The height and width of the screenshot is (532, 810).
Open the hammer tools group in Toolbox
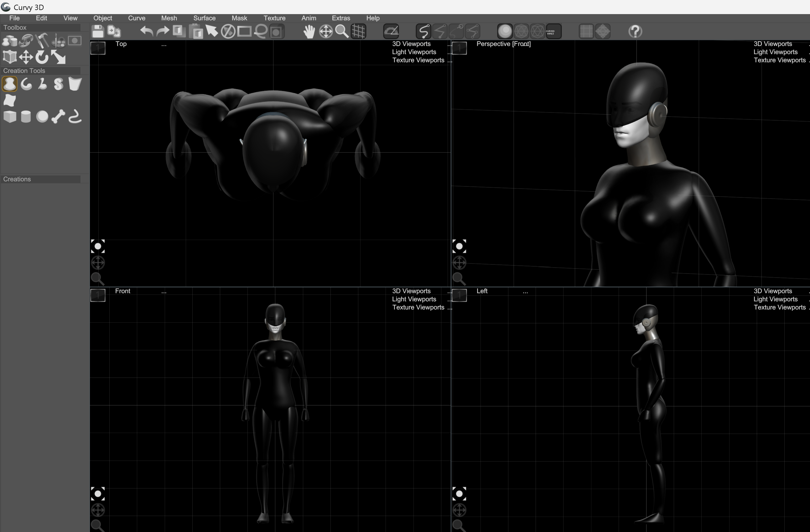(42, 41)
